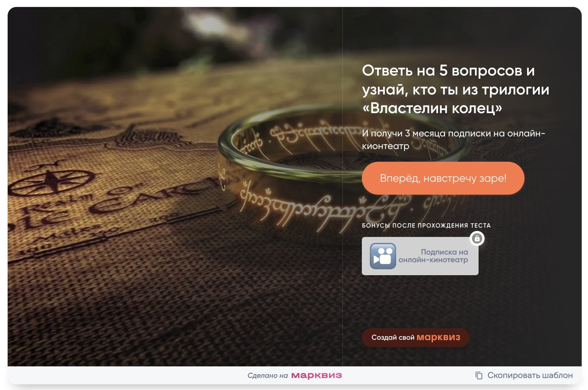Start the quiz with Вперёд, навстречу заре! button
The height and width of the screenshot is (390, 588).
443,178
